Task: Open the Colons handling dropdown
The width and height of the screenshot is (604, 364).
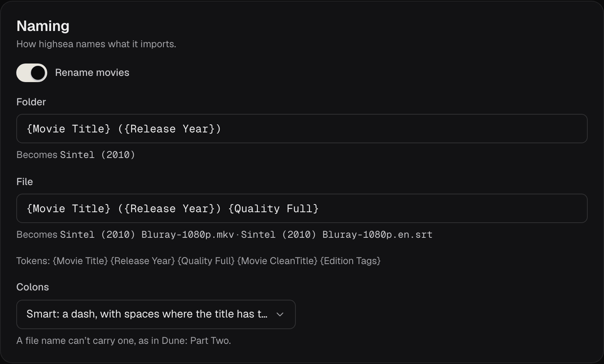Action: click(x=156, y=314)
